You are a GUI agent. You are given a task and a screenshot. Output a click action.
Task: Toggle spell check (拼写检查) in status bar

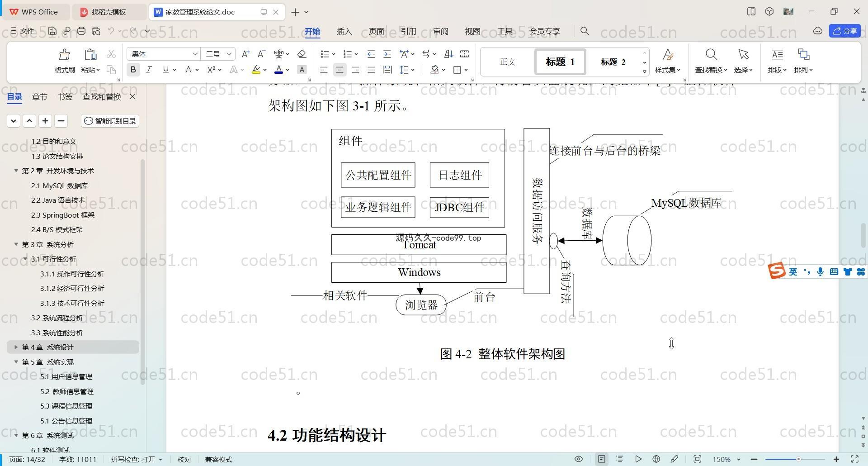coord(136,459)
